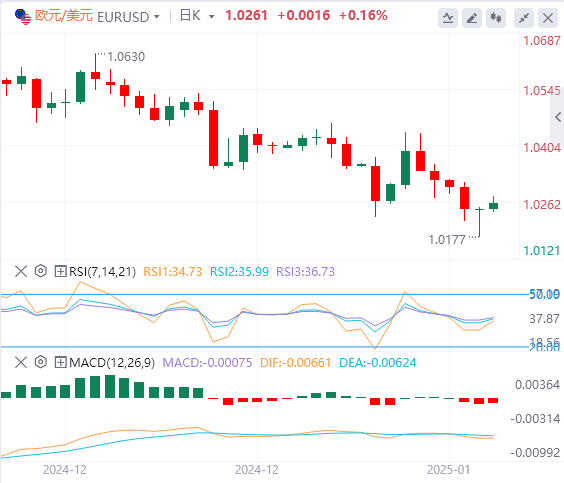
Task: Click the candlestick chart style icon
Action: tap(496, 18)
